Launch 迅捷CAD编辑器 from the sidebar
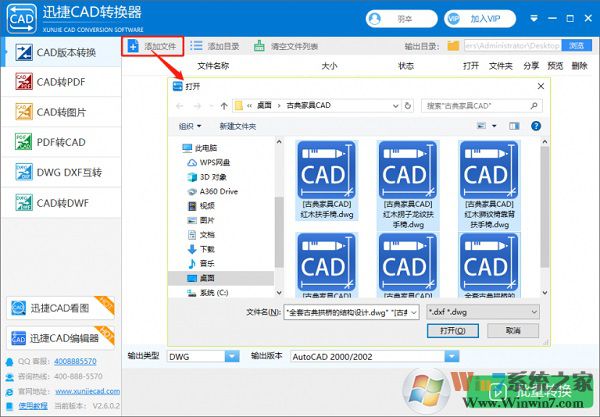This screenshot has height=417, width=600. 60,338
